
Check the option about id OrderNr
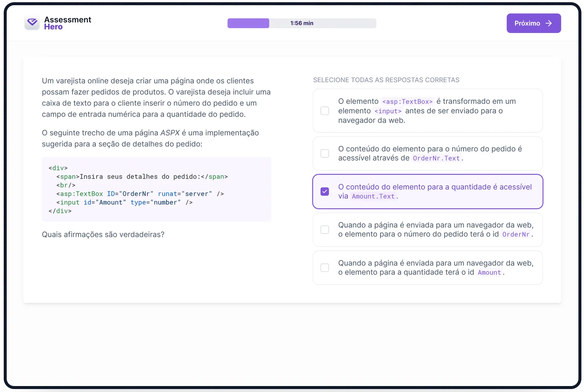[x=325, y=229]
